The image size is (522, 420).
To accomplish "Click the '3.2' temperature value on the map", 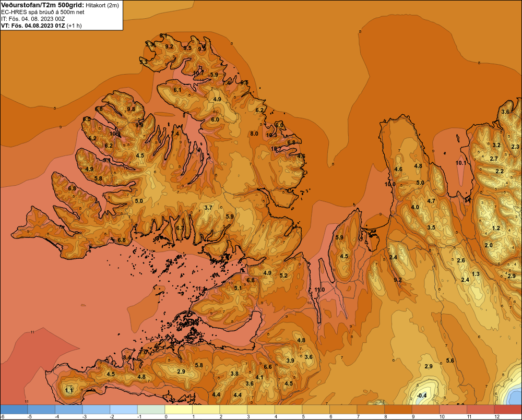I will pos(496,145).
